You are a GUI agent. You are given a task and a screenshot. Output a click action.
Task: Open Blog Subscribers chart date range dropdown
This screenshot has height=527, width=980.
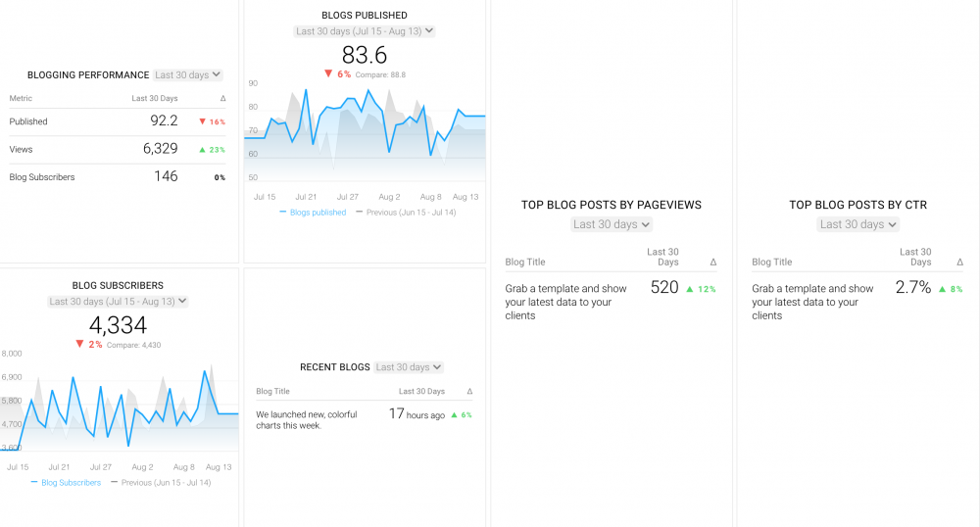pyautogui.click(x=118, y=302)
